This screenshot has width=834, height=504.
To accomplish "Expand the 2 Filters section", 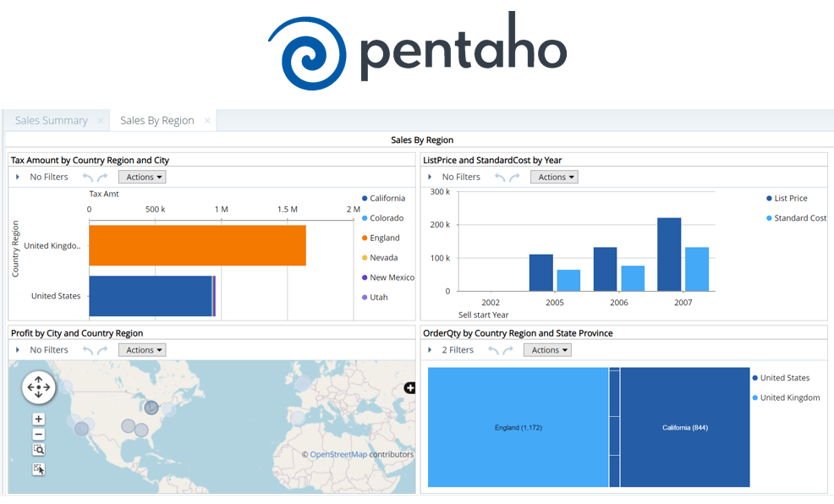I will (x=431, y=350).
